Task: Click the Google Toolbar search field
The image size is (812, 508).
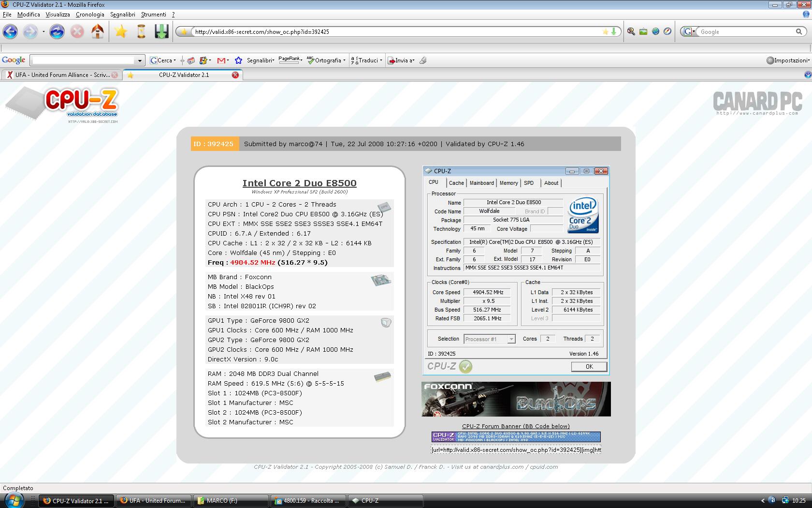Action: [83, 60]
